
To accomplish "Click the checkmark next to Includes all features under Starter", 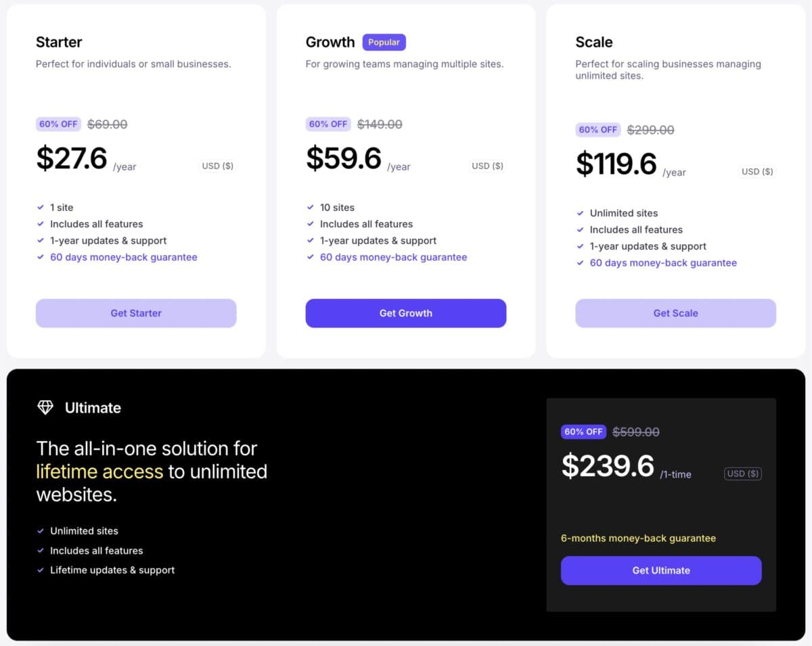I will [x=41, y=224].
